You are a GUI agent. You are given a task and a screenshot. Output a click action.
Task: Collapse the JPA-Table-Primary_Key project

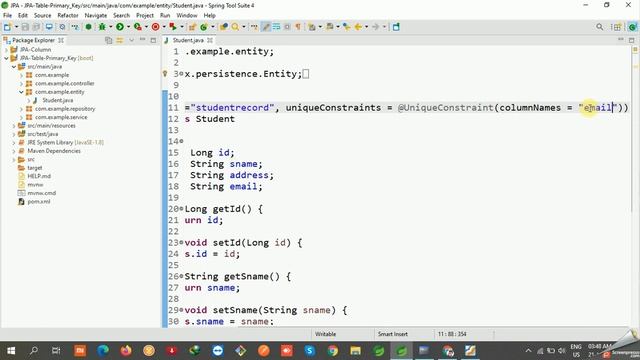(x=6, y=58)
